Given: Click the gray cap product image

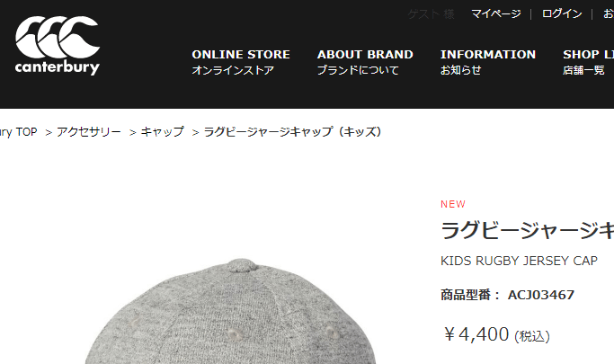Looking at the screenshot, I should (230, 311).
